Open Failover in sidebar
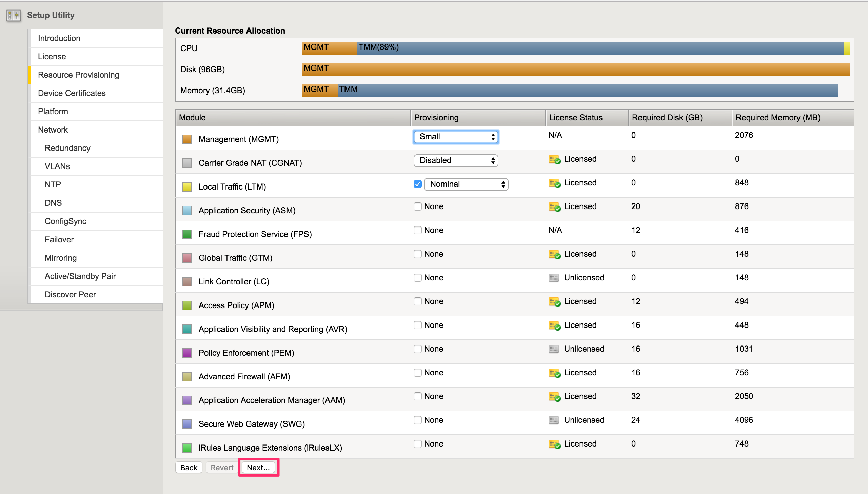 click(x=97, y=240)
